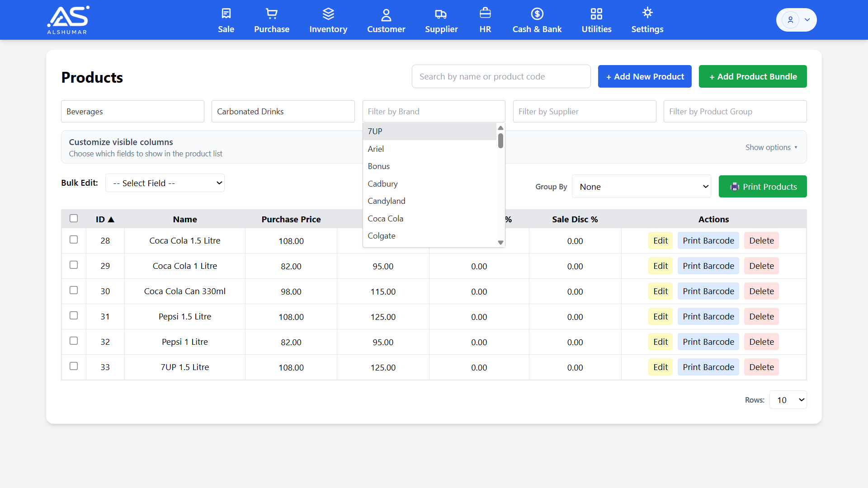Choose Candyland from the brand list
This screenshot has height=488, width=868.
[387, 201]
